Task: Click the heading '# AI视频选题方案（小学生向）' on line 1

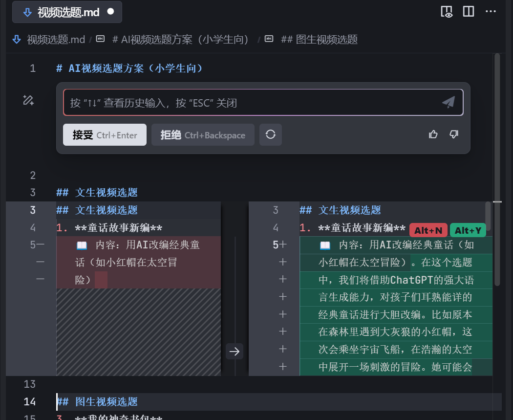Action: coord(129,68)
